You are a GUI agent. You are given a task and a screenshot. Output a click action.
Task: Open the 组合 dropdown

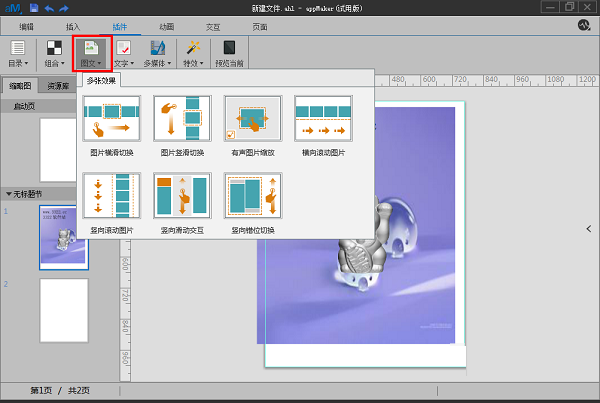pos(54,52)
